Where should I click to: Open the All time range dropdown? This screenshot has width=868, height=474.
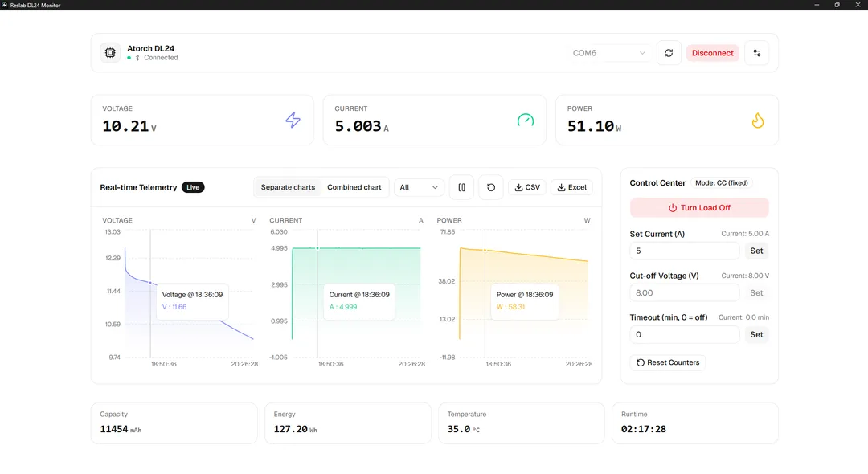419,187
